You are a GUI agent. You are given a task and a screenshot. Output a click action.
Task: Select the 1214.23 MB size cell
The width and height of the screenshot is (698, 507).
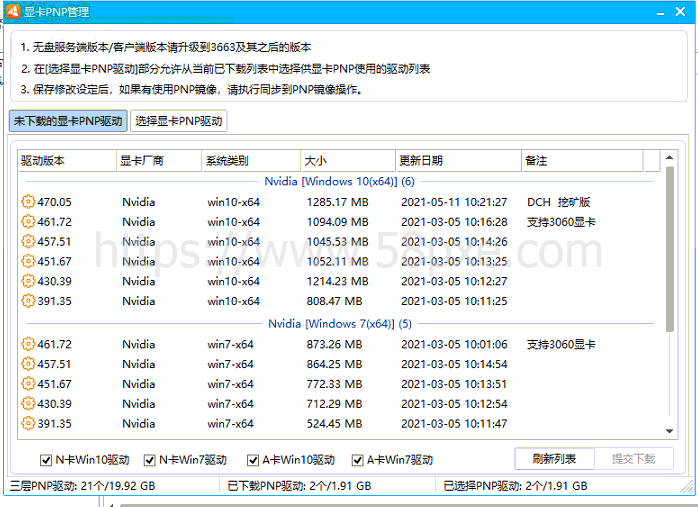[337, 281]
